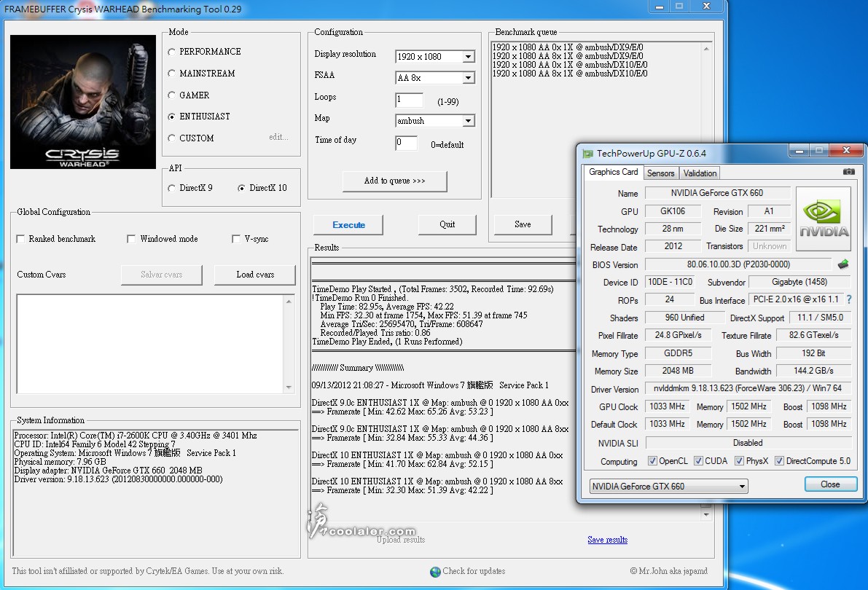Click the Driver Version field in GPU-Z

click(x=748, y=388)
